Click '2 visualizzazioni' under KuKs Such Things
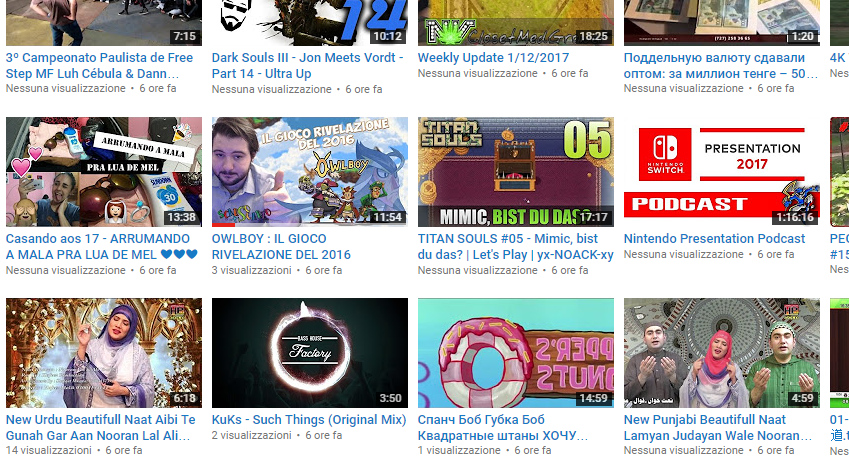The height and width of the screenshot is (463, 849). 251,435
